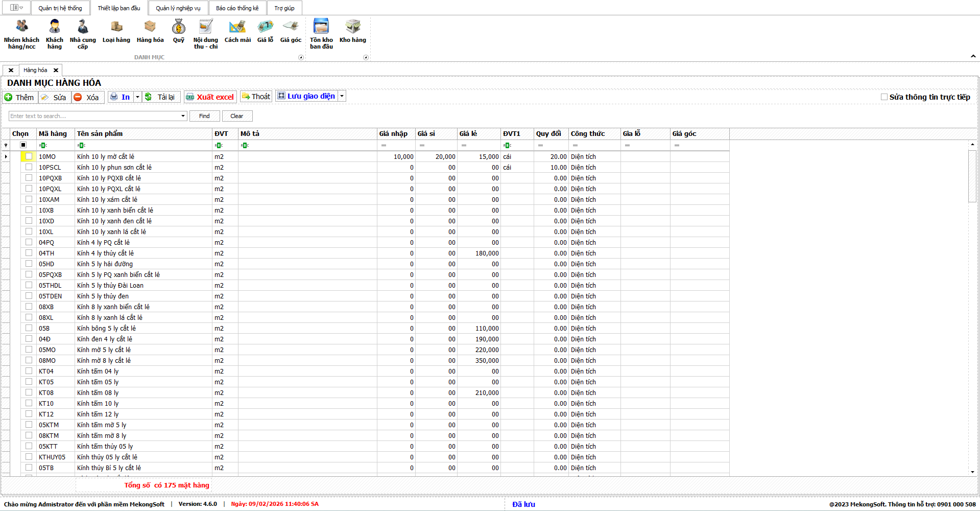Screen dimensions: 980x511
Task: Open the Báo cáo thống kê tab
Action: [237, 8]
